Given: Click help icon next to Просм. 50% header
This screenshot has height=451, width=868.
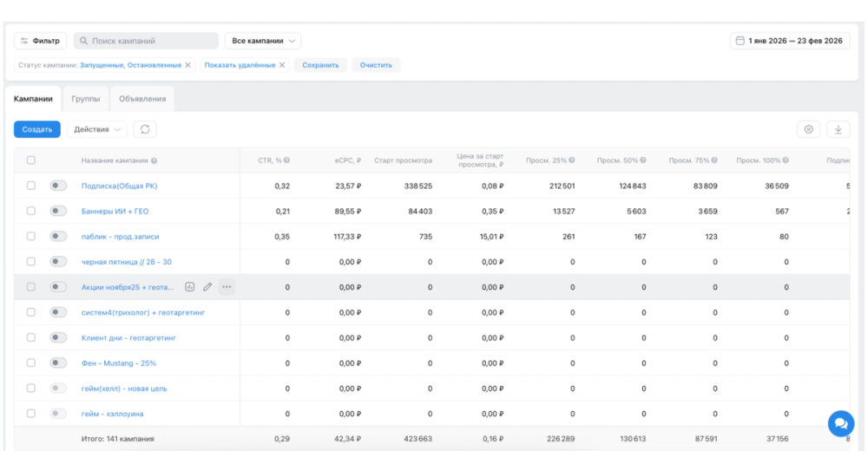Looking at the screenshot, I should [643, 160].
